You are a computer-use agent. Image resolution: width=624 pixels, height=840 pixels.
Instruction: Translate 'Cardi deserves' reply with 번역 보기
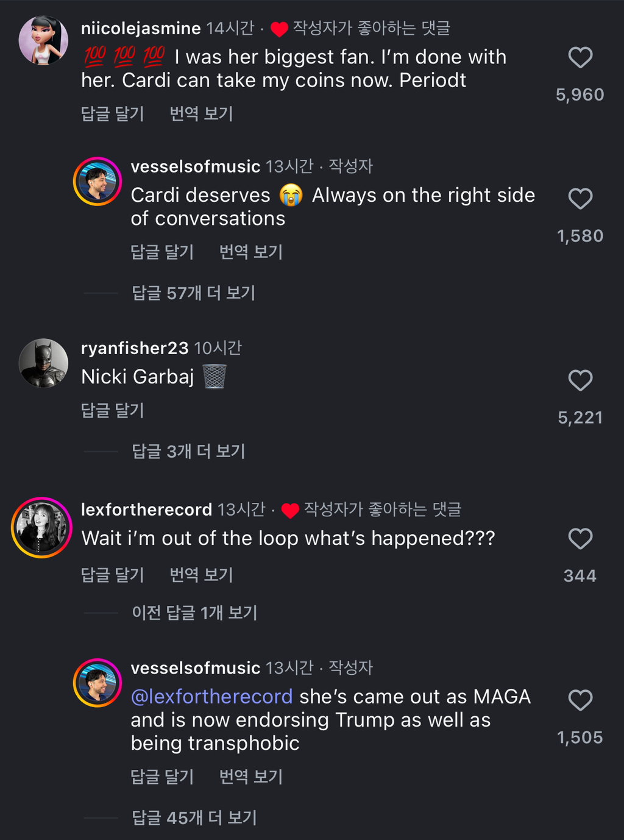251,252
